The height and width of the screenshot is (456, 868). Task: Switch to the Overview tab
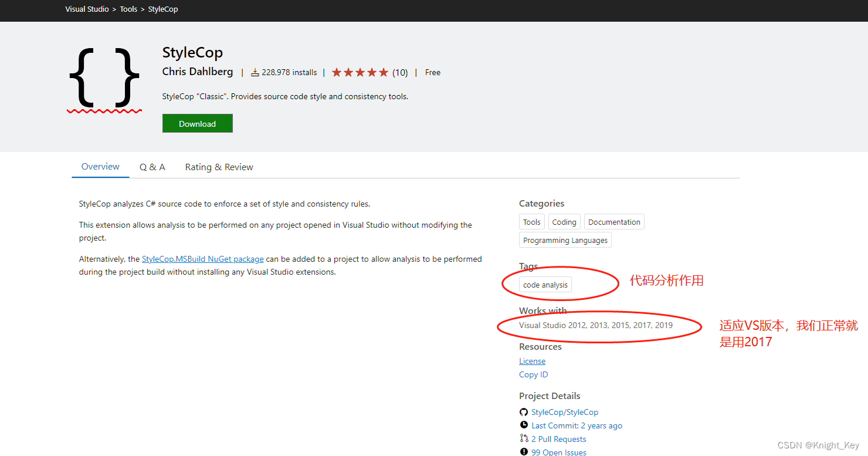[x=100, y=167]
